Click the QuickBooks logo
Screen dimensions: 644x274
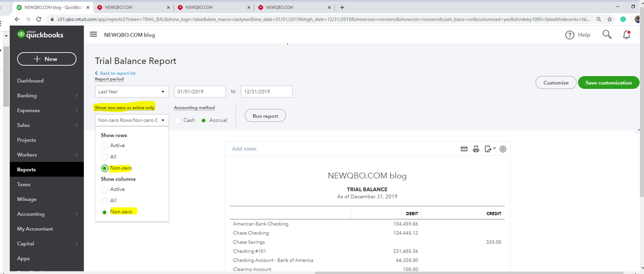click(x=40, y=35)
